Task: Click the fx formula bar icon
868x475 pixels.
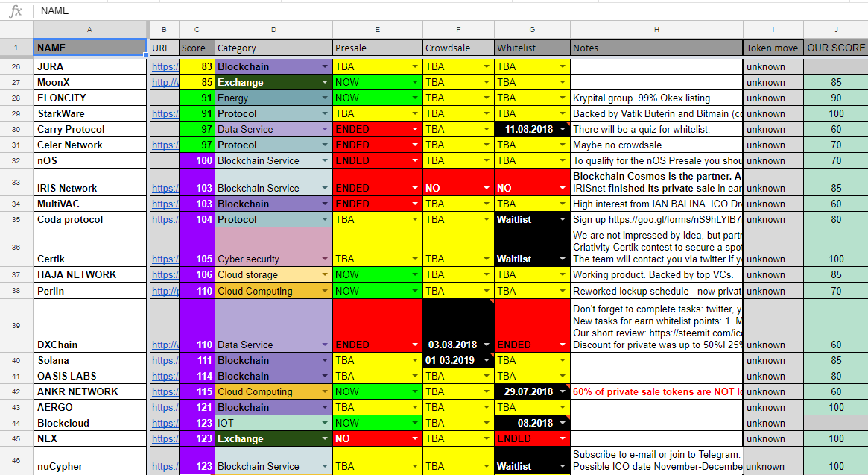Action: [16, 11]
